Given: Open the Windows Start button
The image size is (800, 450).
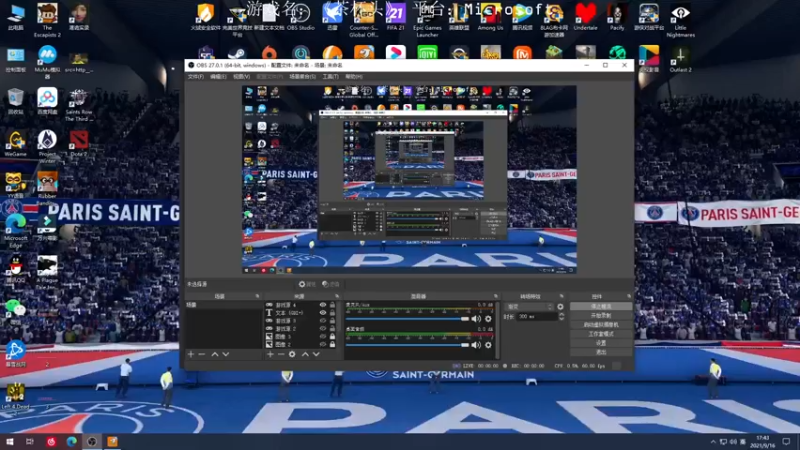Looking at the screenshot, I should coord(10,441).
